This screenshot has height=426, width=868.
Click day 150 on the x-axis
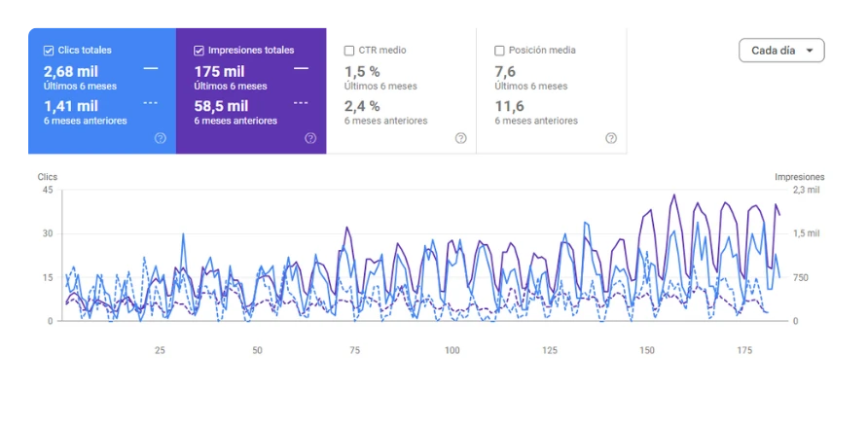(x=646, y=350)
